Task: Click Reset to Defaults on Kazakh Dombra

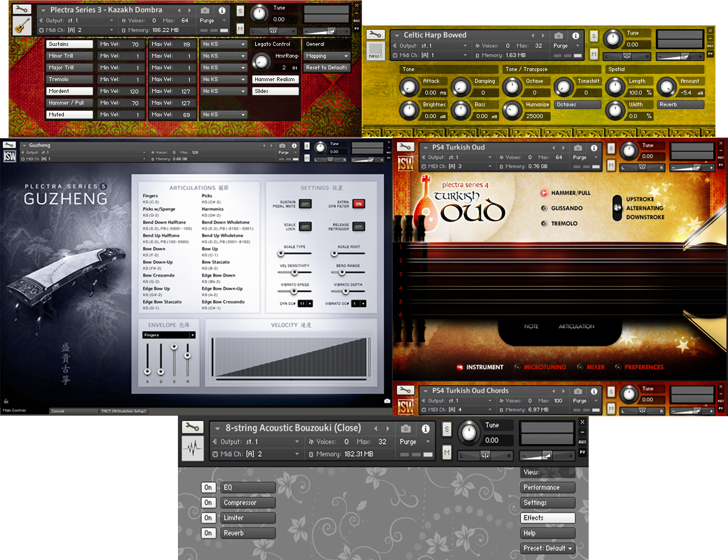Action: [x=326, y=67]
